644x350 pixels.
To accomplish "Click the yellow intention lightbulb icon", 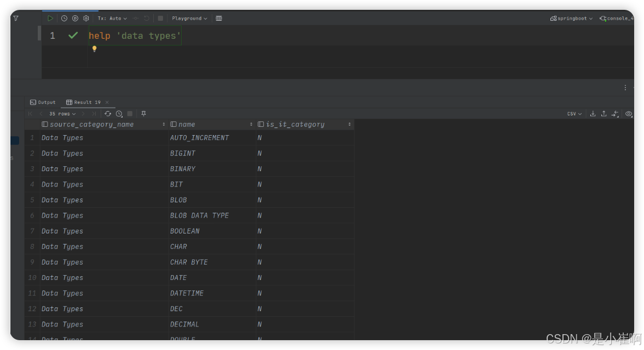I will click(95, 49).
